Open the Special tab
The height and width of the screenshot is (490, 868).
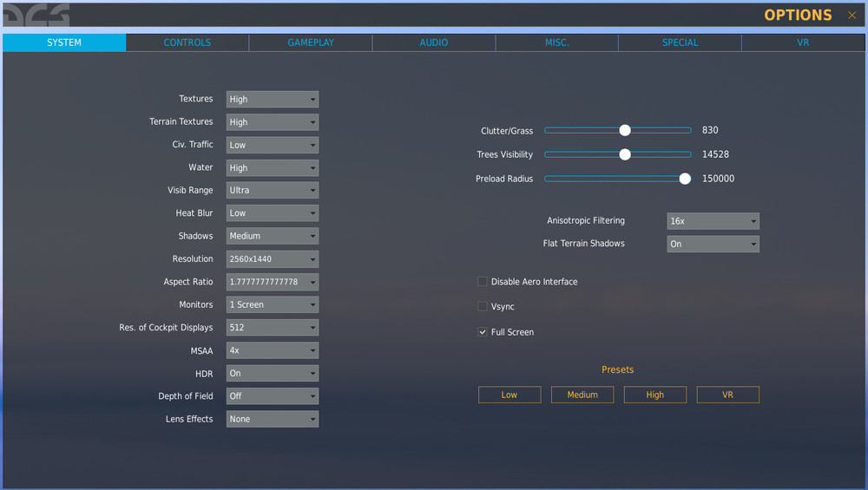680,42
